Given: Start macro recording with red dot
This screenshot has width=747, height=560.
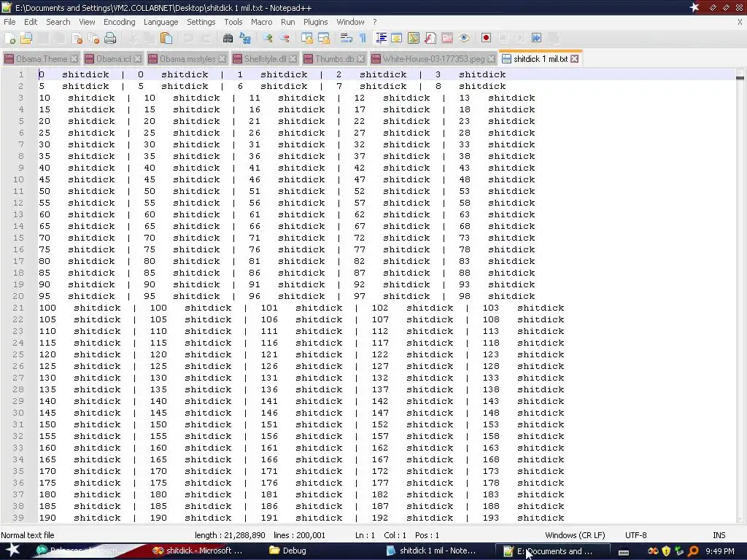Looking at the screenshot, I should click(x=486, y=38).
